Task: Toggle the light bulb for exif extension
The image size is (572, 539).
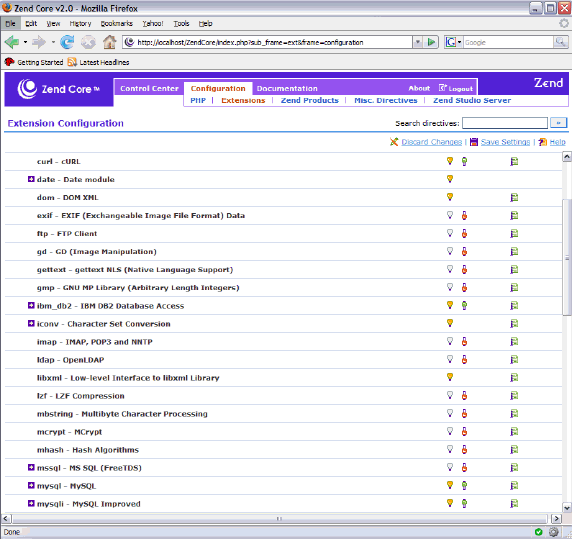Action: pos(450,215)
